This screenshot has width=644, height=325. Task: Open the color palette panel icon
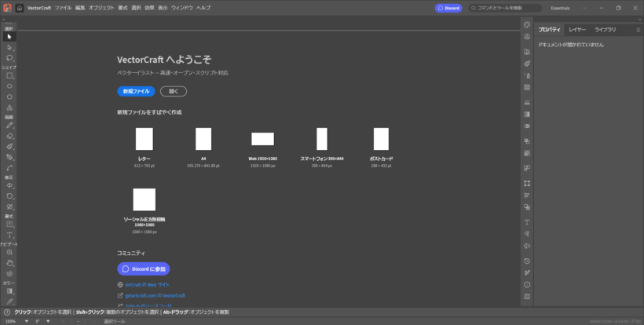(x=527, y=24)
